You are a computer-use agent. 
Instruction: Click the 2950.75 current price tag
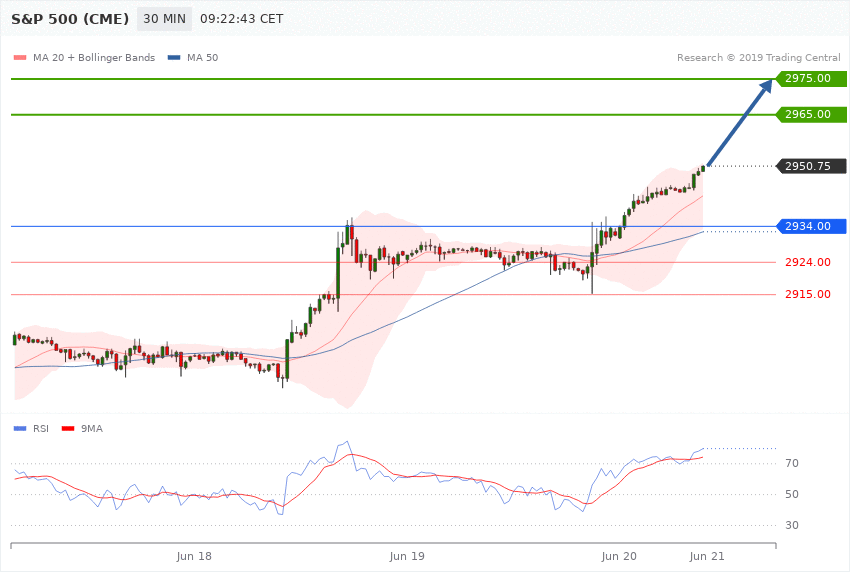click(x=811, y=166)
